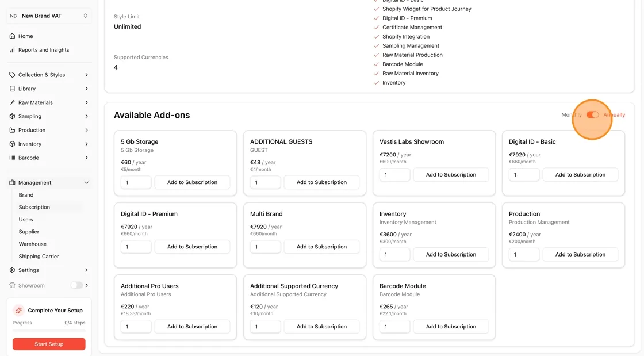Viewport: 644px width, 356px height.
Task: Click the Inventory cube icon in sidebar
Action: pos(12,144)
